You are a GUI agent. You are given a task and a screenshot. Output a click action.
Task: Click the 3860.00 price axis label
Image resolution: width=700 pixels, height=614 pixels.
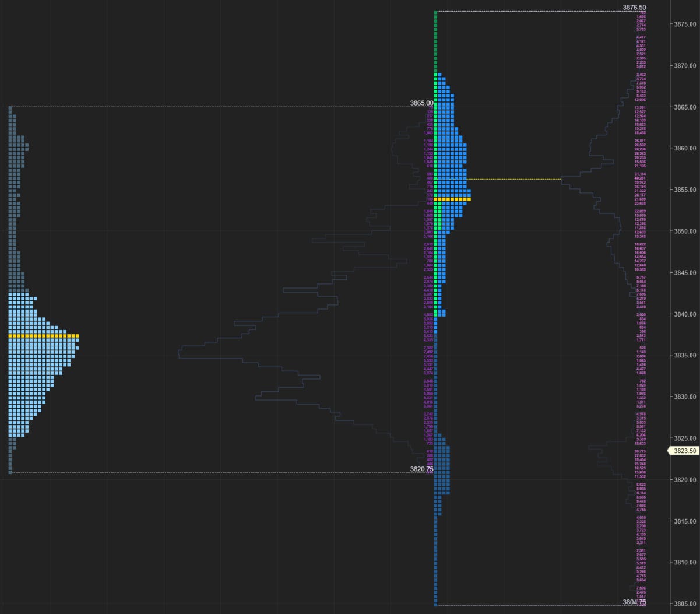coord(684,149)
